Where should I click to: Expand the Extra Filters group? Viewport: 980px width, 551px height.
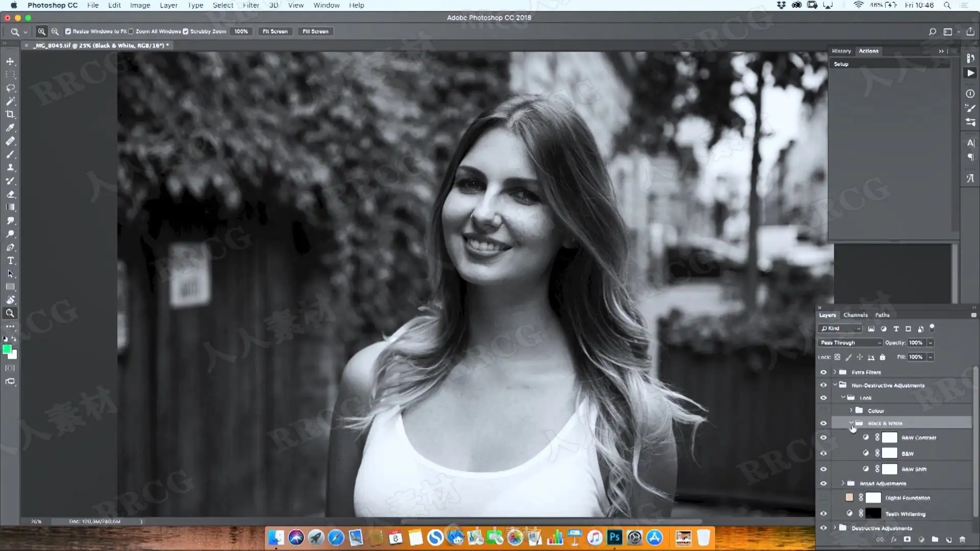835,372
